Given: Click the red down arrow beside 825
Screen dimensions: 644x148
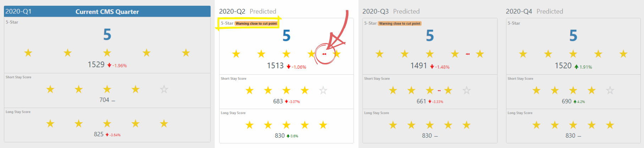Looking at the screenshot, I should click(x=107, y=135).
